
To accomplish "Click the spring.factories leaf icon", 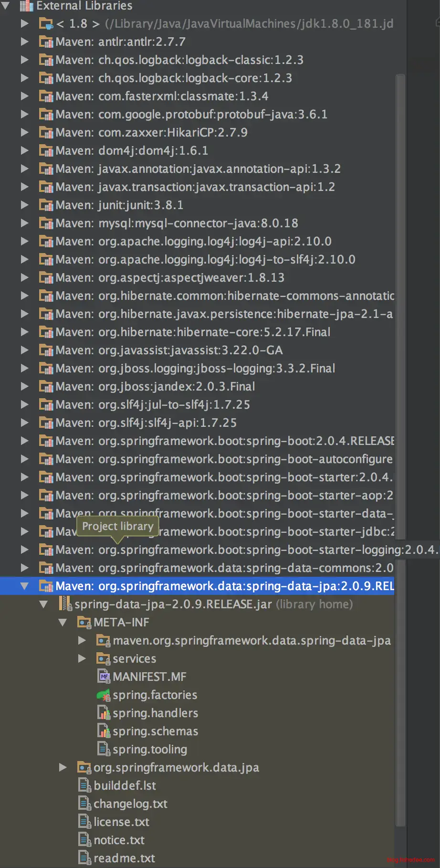I will [x=104, y=695].
